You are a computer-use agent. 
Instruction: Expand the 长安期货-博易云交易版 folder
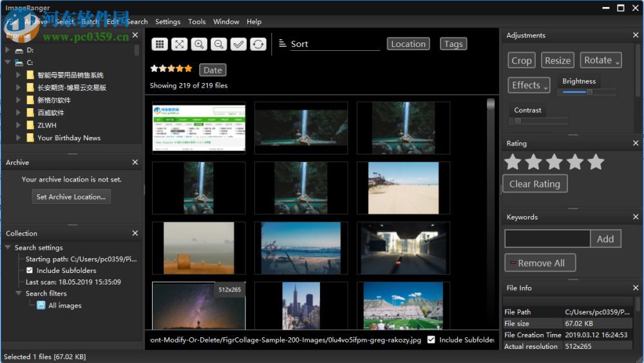[x=18, y=87]
